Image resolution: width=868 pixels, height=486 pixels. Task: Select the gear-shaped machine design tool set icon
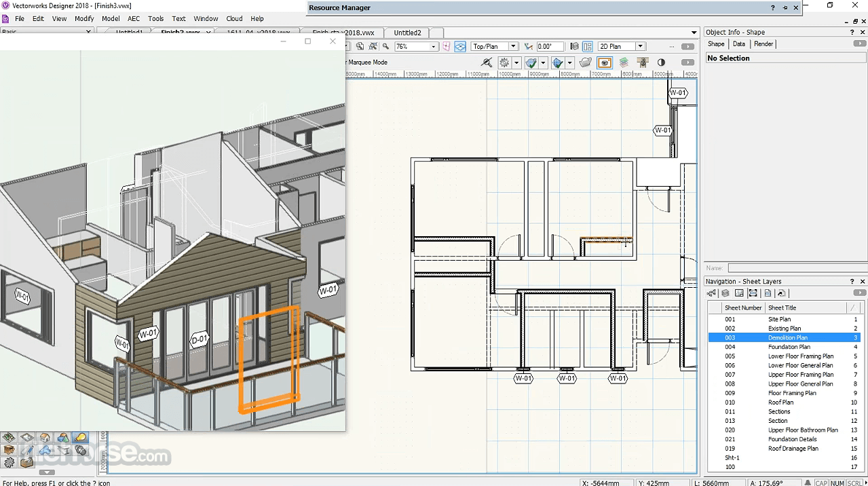click(x=9, y=462)
